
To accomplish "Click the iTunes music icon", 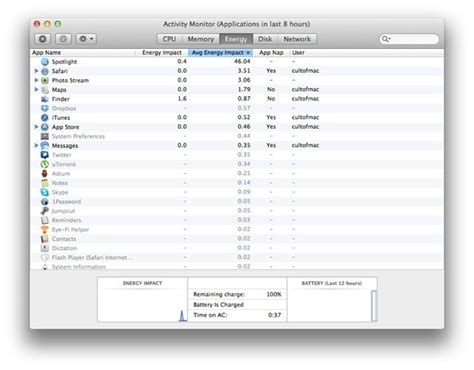I will (45, 118).
